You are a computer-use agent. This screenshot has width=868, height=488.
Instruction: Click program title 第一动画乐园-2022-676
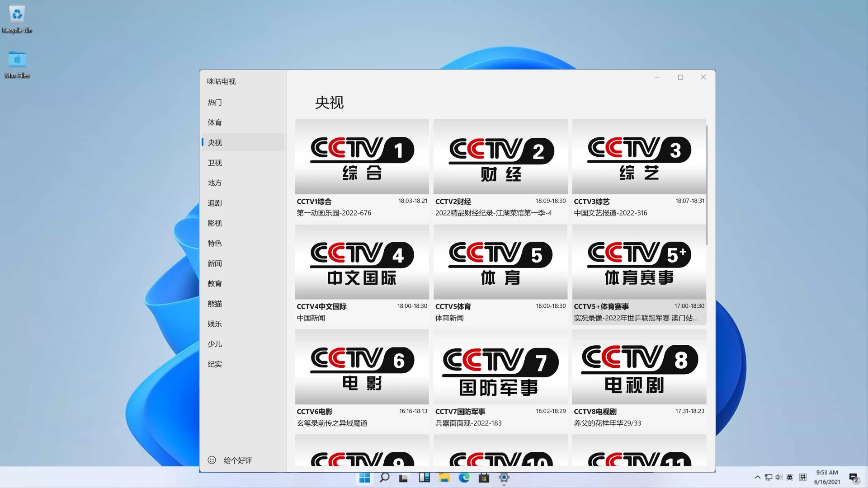point(334,213)
